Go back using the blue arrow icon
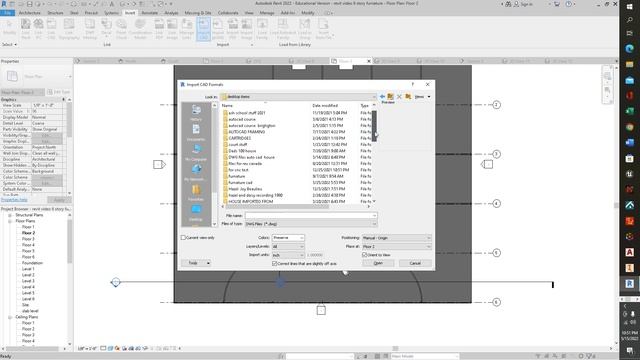Screen dimensions: 640x360 382,97
